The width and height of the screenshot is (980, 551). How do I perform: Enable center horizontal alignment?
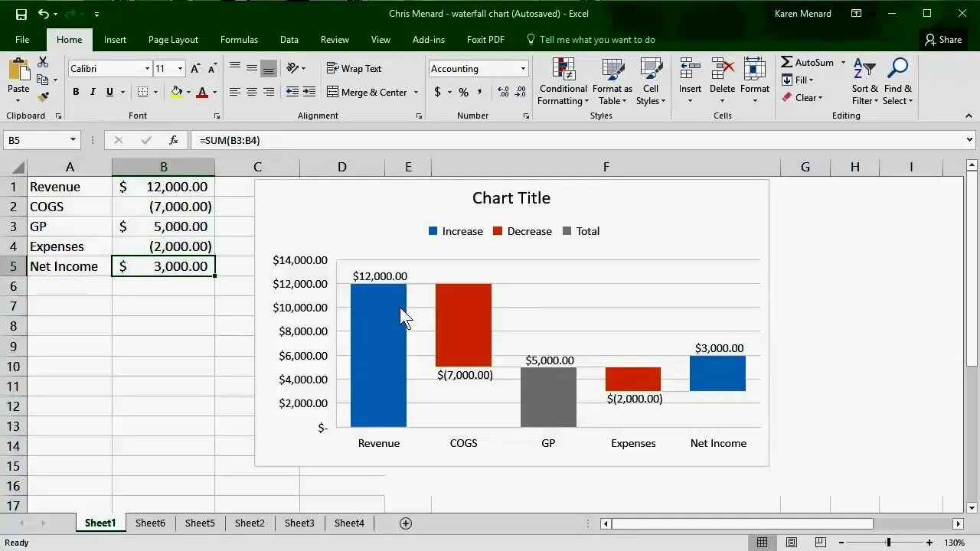pos(252,92)
